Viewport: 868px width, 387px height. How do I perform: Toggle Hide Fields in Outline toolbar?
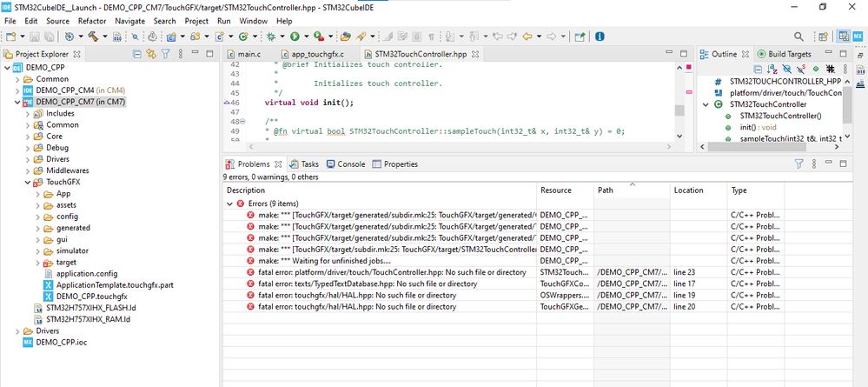[x=786, y=70]
